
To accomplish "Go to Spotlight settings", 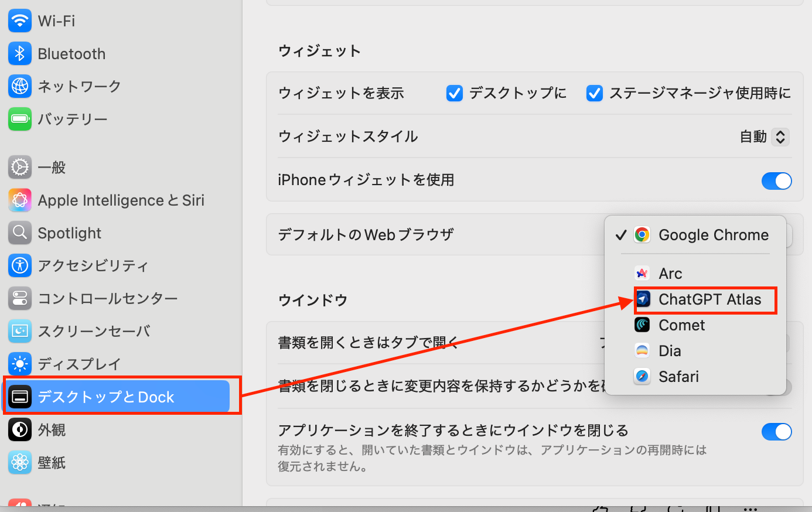I will (117, 233).
